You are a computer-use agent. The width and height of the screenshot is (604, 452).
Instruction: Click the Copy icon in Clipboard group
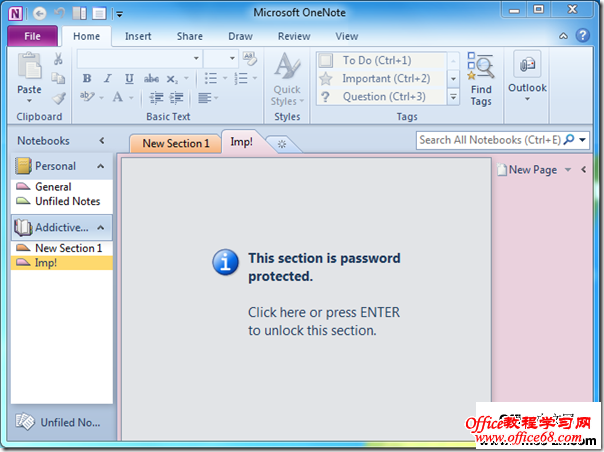pyautogui.click(x=58, y=78)
